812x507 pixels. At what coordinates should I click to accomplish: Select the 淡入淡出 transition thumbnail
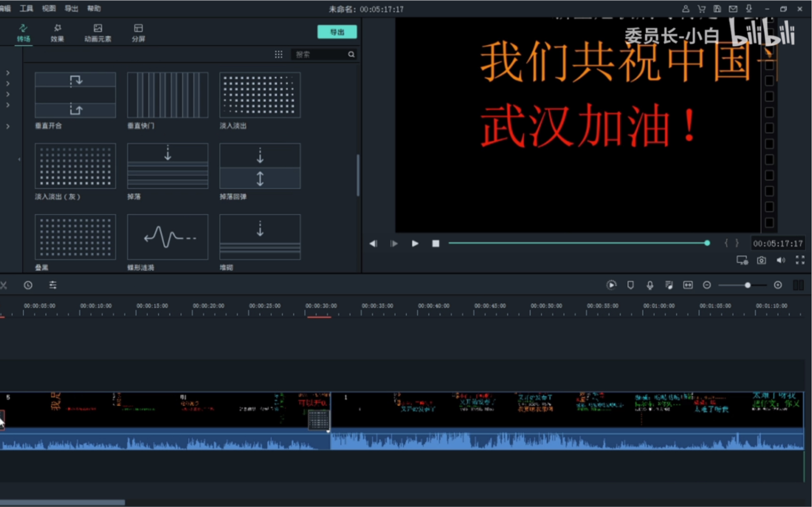260,95
